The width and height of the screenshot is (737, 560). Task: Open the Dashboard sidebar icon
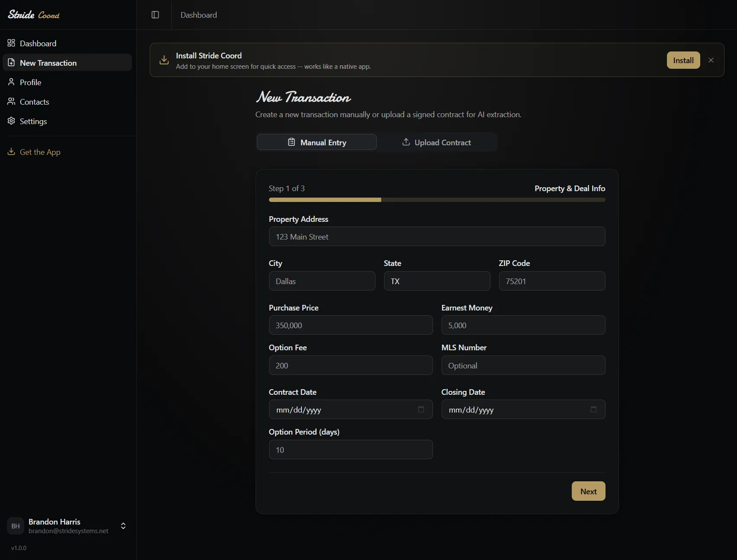(x=11, y=43)
